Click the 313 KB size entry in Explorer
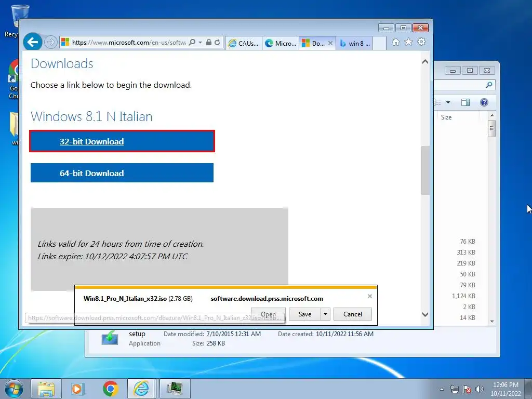Screen dimensions: 532x399 (x=466, y=252)
